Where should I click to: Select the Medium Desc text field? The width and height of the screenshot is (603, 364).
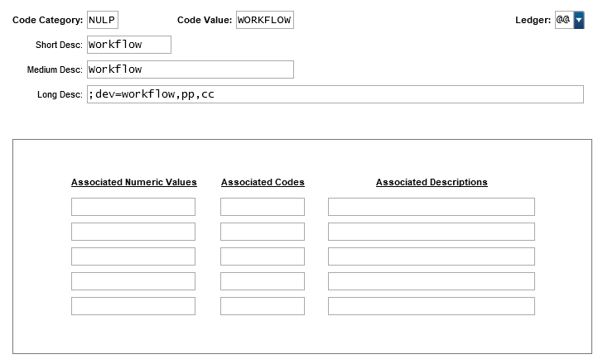tap(190, 69)
